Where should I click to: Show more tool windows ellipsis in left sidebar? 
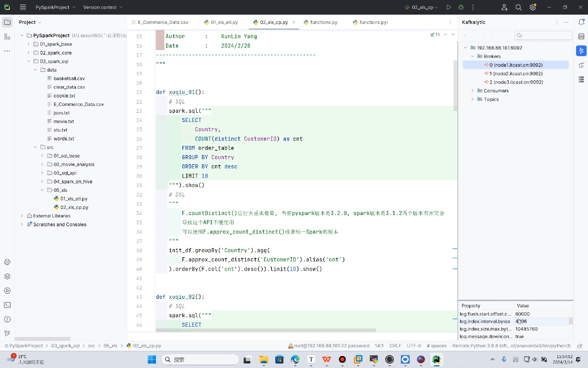(7, 51)
